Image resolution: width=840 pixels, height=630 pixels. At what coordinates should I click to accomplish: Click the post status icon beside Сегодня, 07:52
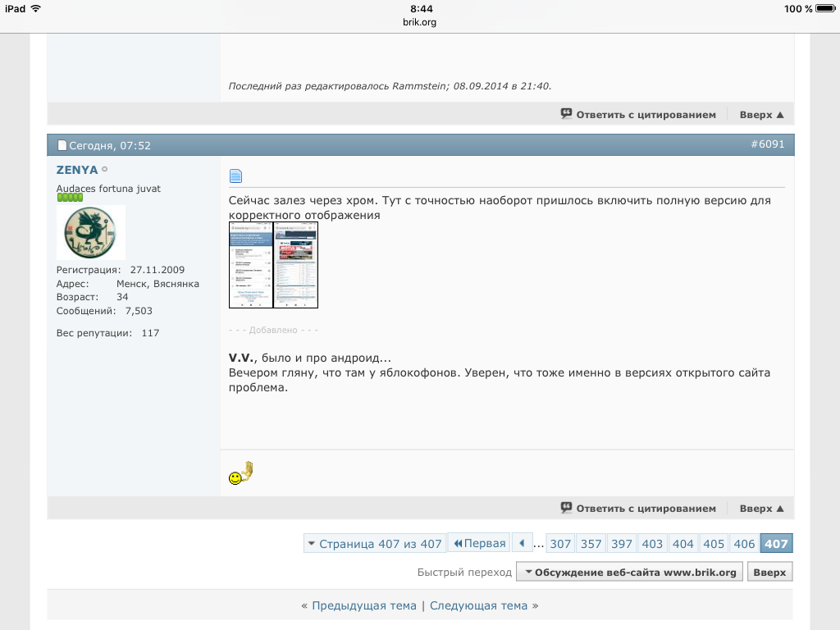(x=62, y=146)
